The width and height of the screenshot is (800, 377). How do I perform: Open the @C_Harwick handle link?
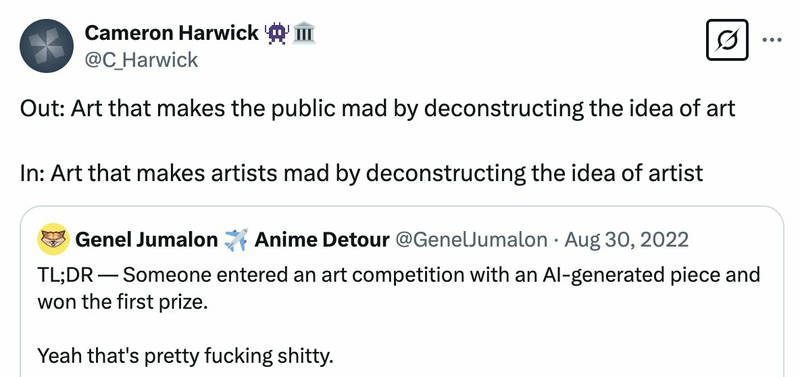point(141,60)
